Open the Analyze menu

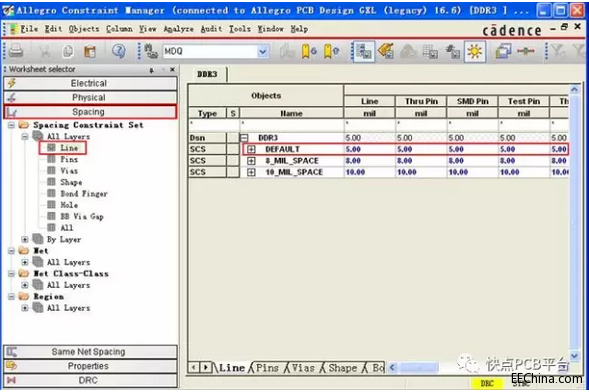click(x=178, y=29)
